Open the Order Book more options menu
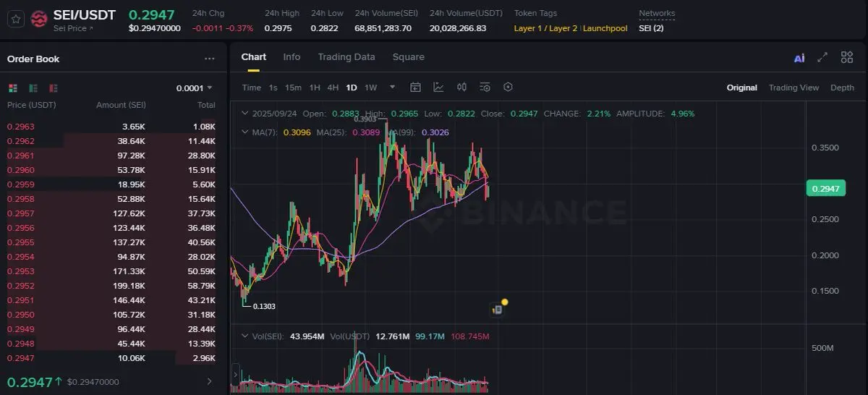The image size is (868, 395). [210, 59]
